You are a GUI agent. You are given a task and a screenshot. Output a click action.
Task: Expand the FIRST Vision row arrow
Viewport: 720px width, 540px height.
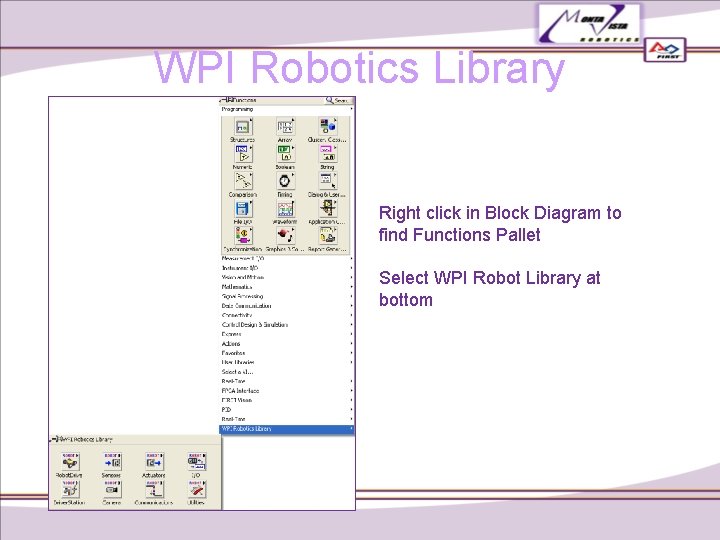click(351, 400)
